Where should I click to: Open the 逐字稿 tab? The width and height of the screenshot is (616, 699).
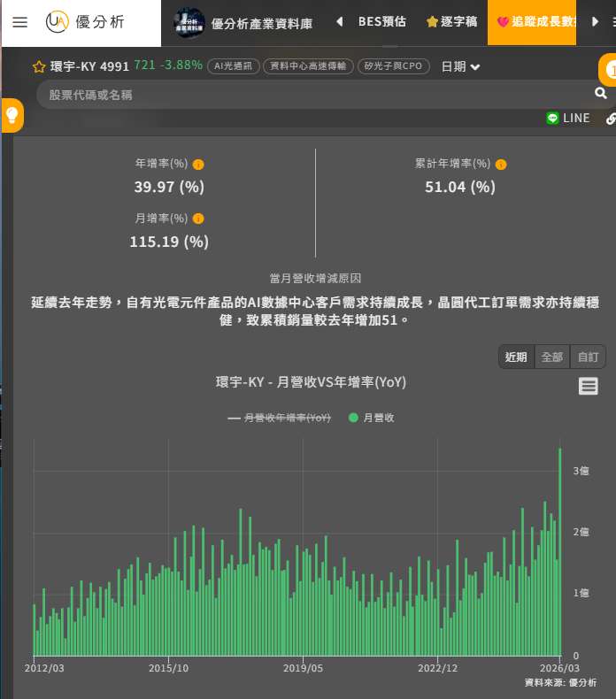tap(452, 21)
